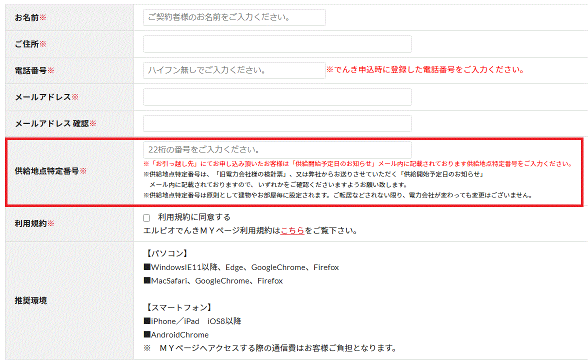Screen dimensions: 588x364
Task: Select the メールアドレス email input field
Action: click(277, 97)
